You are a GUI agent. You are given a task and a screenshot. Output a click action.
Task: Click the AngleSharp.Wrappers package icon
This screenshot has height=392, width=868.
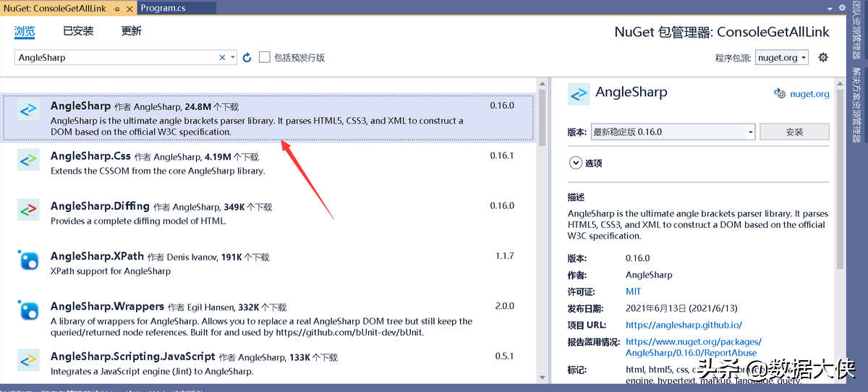coord(27,310)
